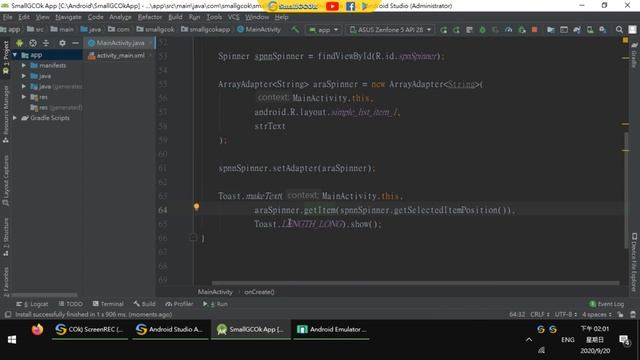Open the File menu
The image size is (640, 360).
[x=7, y=17]
